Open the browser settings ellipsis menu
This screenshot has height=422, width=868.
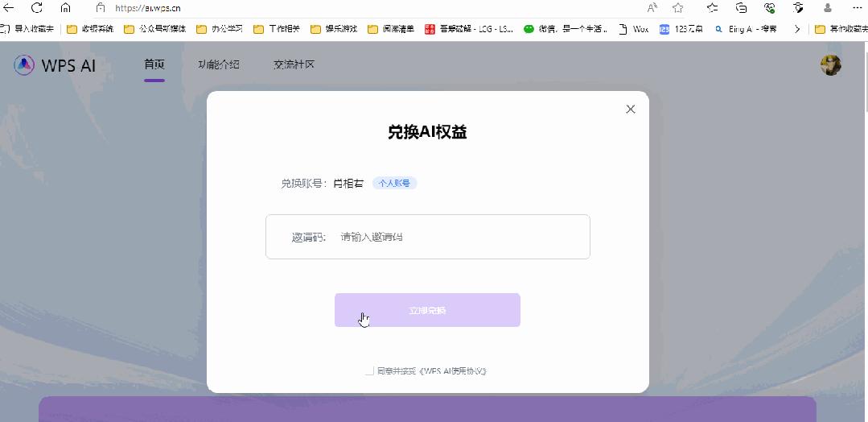click(858, 8)
